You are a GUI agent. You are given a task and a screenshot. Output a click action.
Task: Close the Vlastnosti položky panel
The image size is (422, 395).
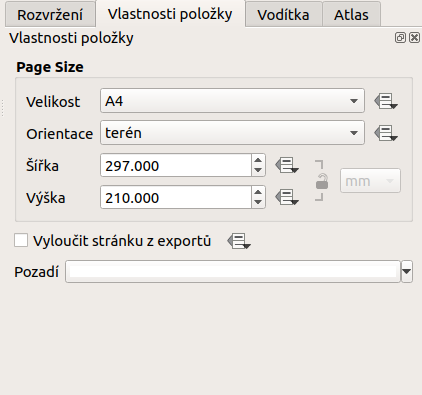click(x=414, y=38)
